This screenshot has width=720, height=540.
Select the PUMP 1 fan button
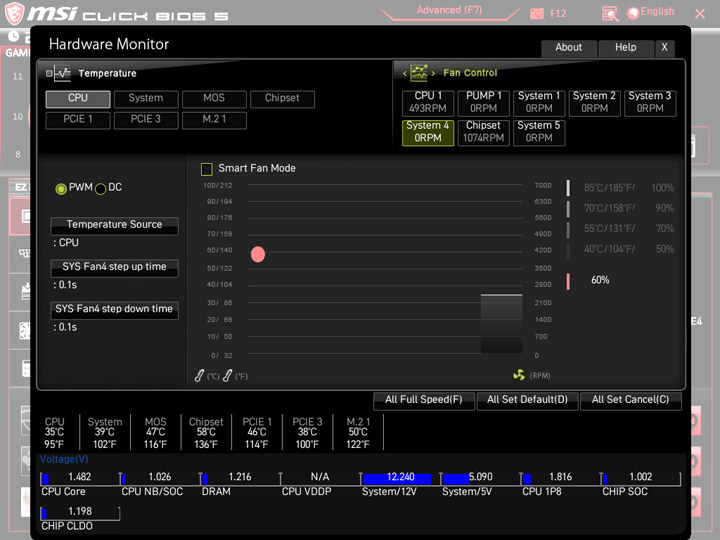[x=484, y=102]
